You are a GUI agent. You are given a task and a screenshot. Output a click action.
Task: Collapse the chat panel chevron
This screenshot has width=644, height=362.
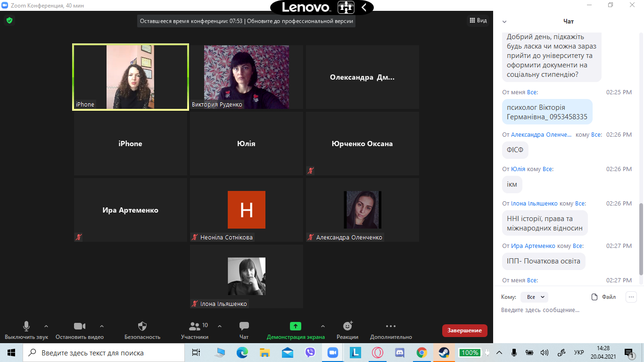point(504,22)
